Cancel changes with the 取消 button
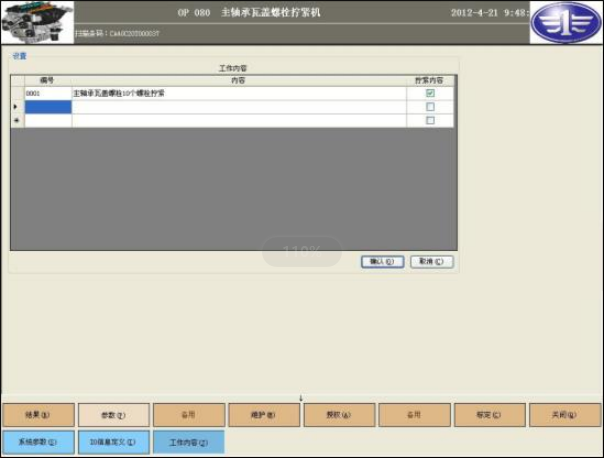 pyautogui.click(x=432, y=262)
